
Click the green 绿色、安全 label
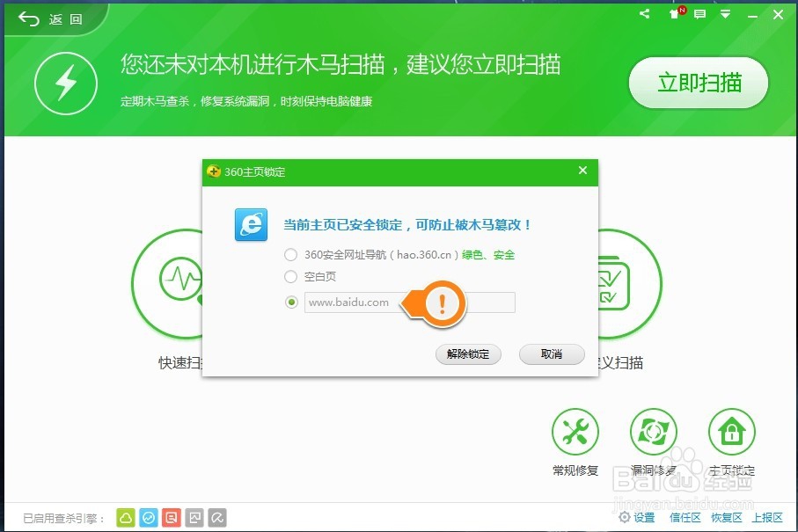[x=488, y=255]
